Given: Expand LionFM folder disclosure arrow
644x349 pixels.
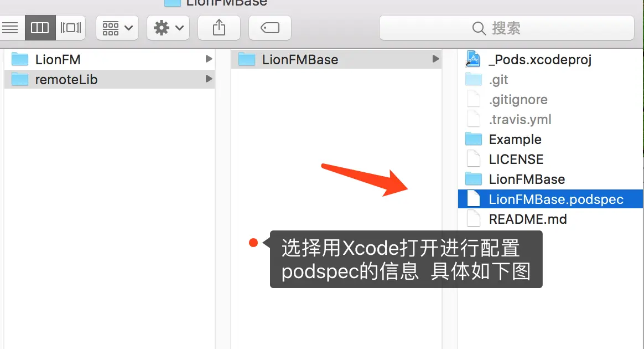Looking at the screenshot, I should pos(209,59).
